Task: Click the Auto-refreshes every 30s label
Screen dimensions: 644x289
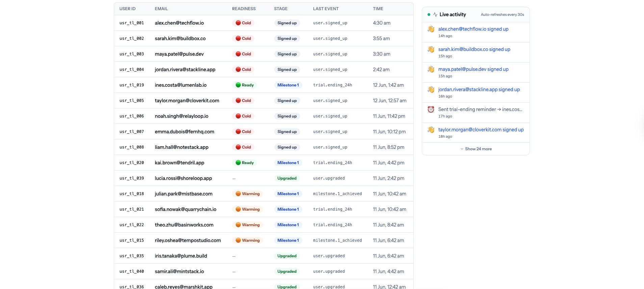Action: pyautogui.click(x=503, y=15)
